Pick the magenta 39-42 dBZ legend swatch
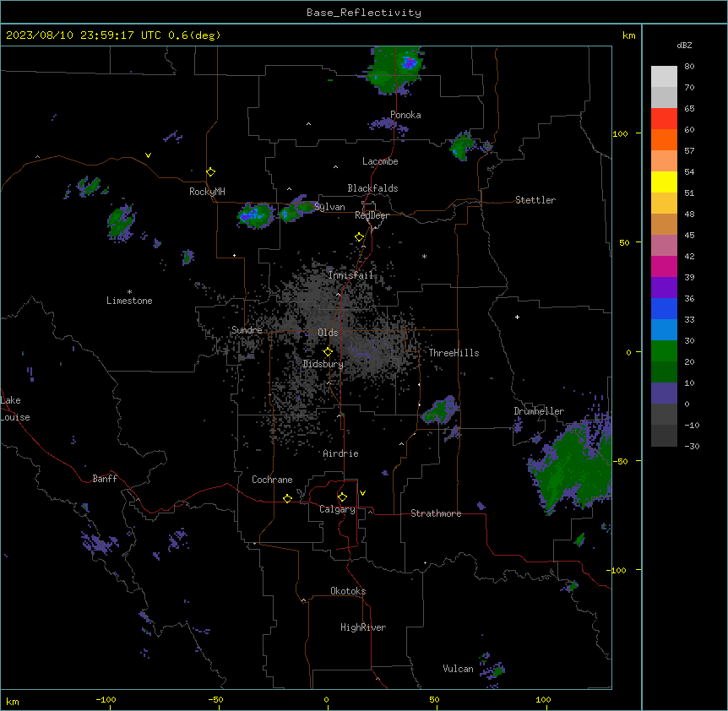The width and height of the screenshot is (728, 711). 664,266
